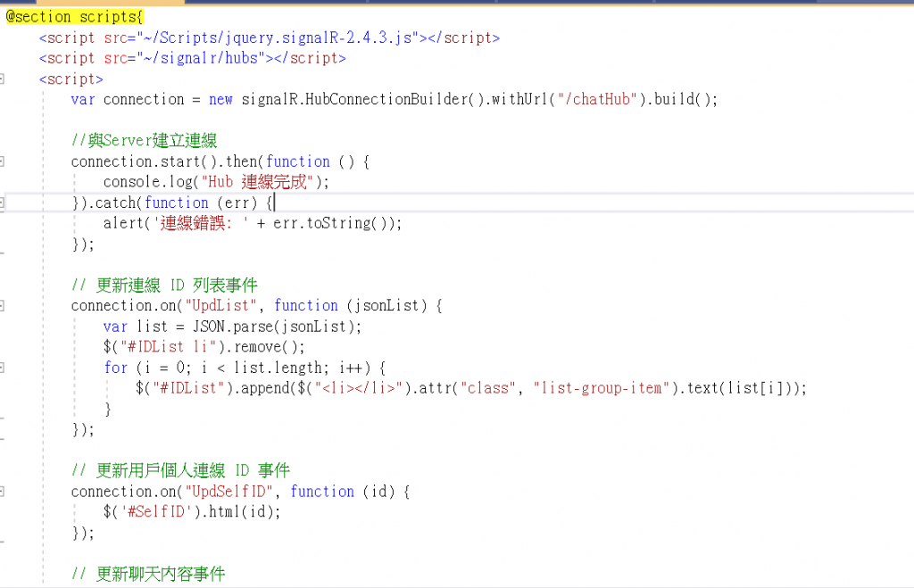The image size is (914, 588).
Task: Click connection.start().then text
Action: click(x=164, y=161)
